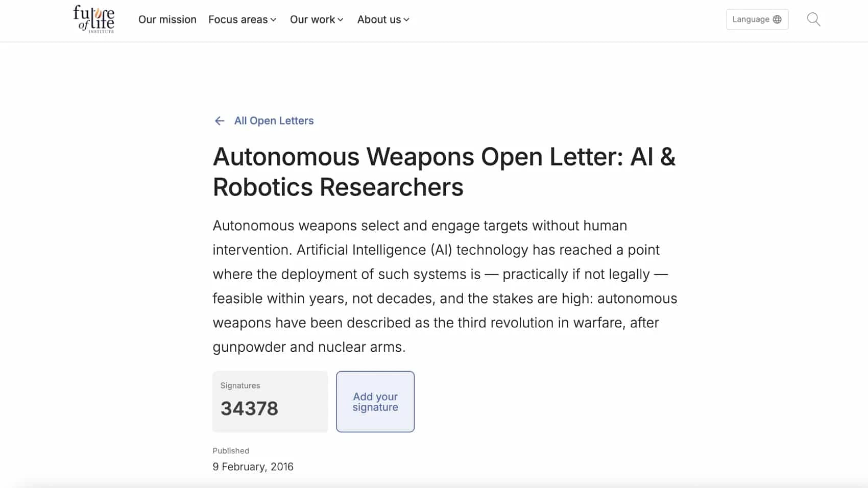Click the 9 February, 2016 date
The width and height of the screenshot is (868, 488).
(253, 467)
